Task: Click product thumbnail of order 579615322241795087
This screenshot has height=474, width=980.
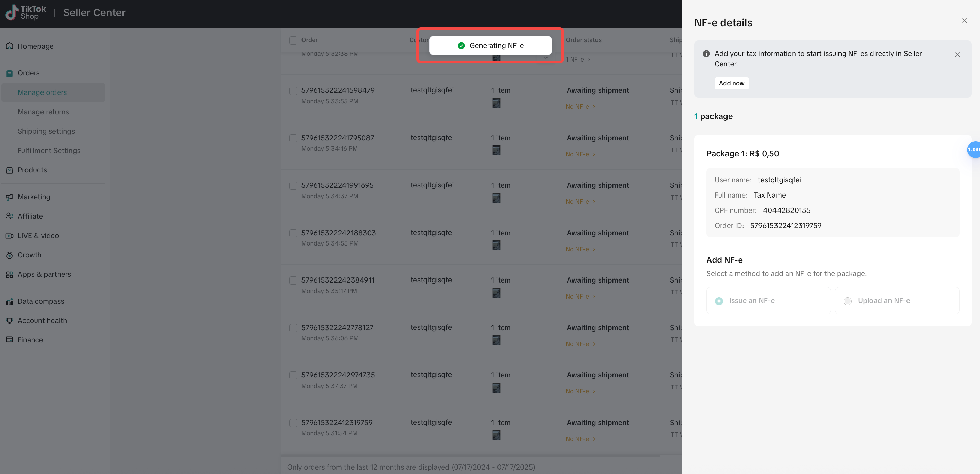Action: [x=496, y=151]
